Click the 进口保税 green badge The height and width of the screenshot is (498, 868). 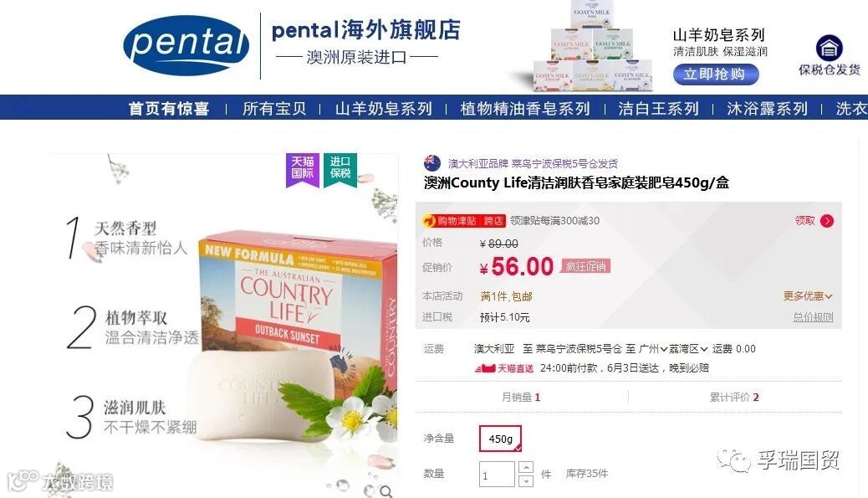(x=340, y=170)
